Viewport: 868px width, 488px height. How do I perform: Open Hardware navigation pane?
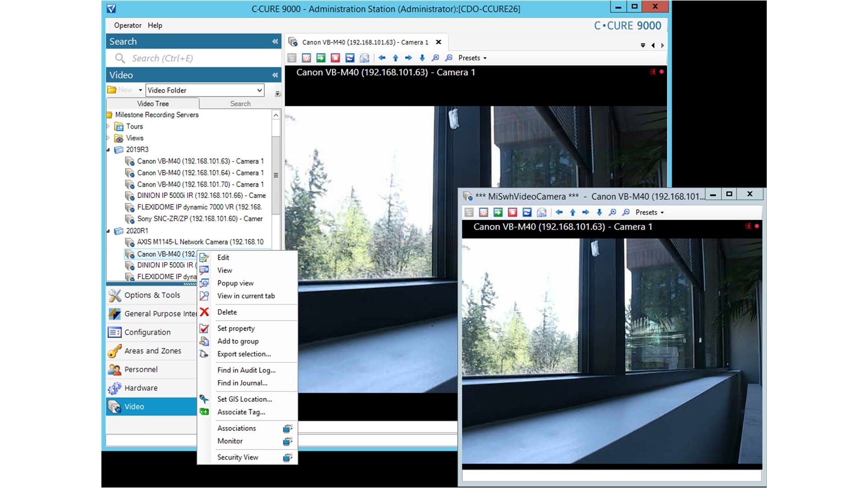click(x=151, y=388)
